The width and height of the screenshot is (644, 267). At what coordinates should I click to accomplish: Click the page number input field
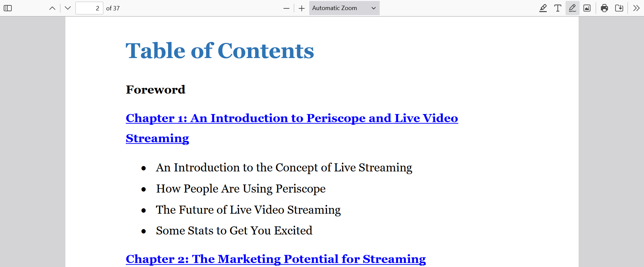click(x=89, y=8)
